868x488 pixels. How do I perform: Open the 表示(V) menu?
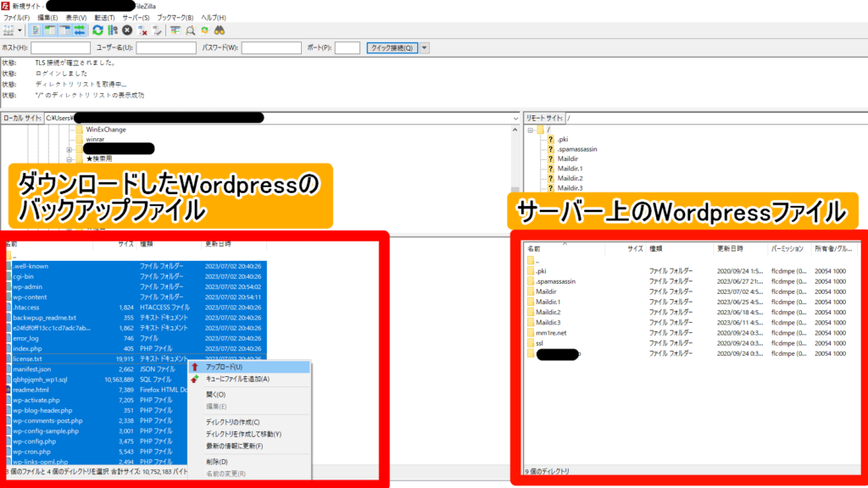point(75,18)
